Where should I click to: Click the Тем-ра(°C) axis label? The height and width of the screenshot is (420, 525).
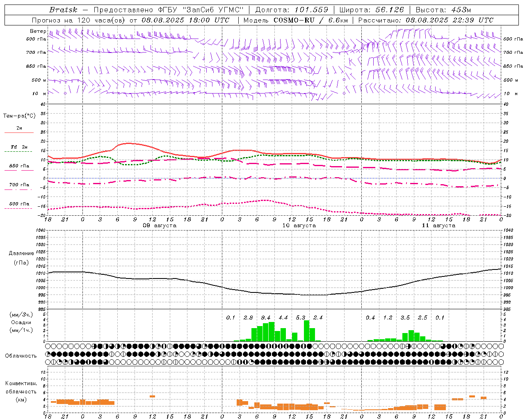(19, 116)
